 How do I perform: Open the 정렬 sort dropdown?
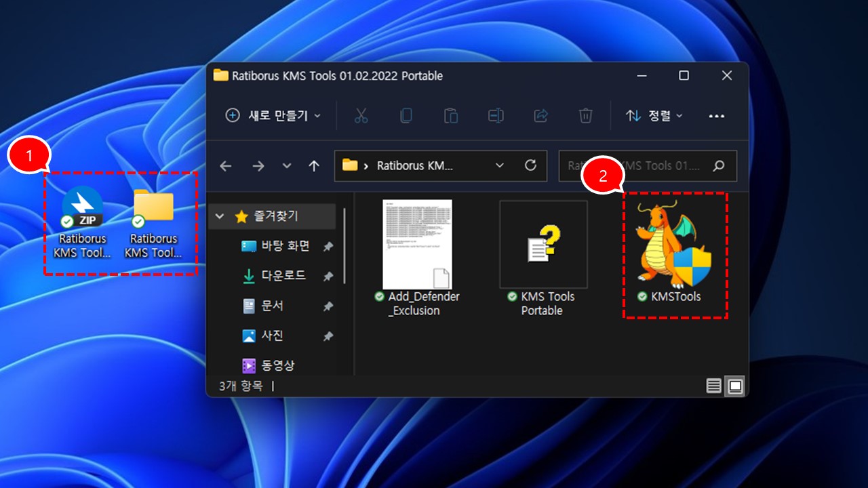[x=654, y=116]
